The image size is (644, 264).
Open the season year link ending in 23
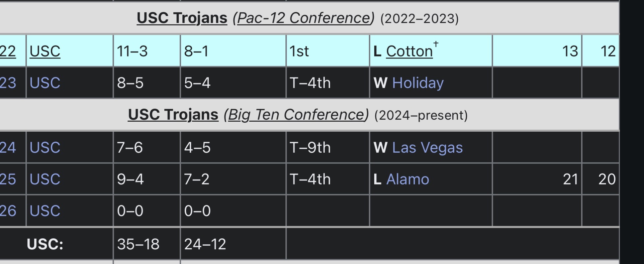tap(8, 83)
